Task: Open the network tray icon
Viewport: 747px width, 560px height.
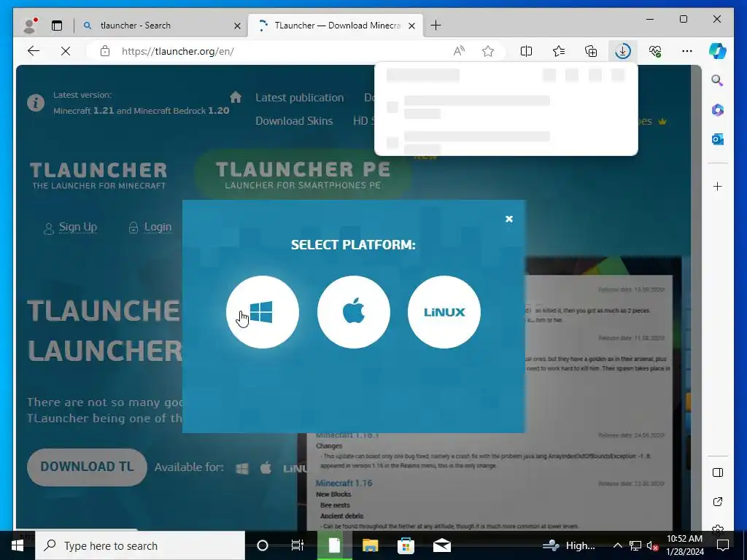Action: (635, 545)
